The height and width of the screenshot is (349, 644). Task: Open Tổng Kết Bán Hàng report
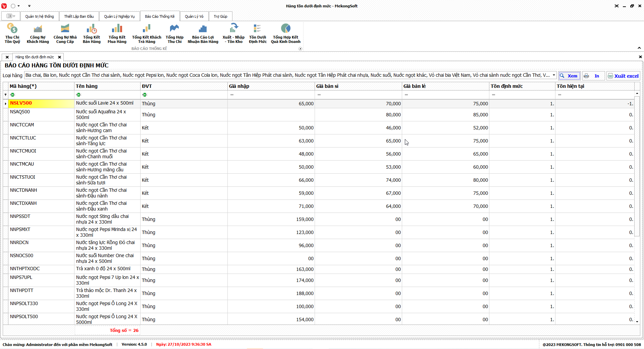(92, 33)
